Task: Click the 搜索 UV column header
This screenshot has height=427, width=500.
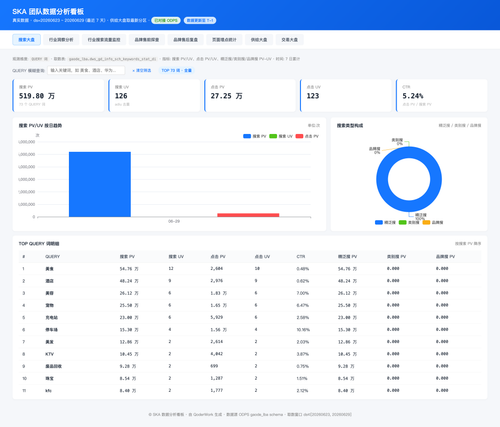Action: [176, 257]
